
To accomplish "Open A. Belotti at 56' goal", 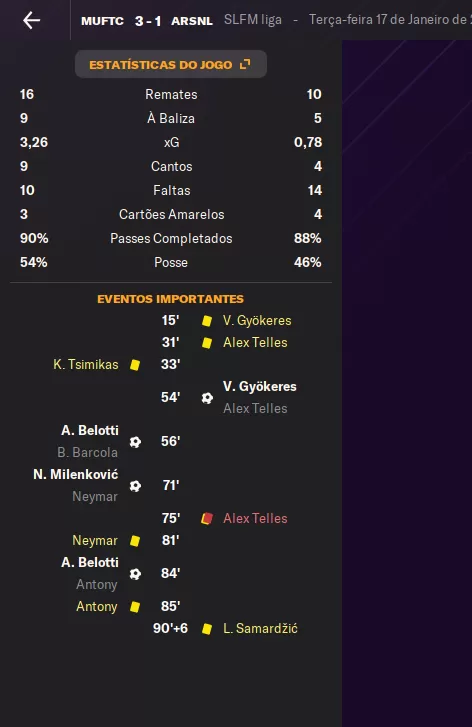I will pyautogui.click(x=90, y=430).
